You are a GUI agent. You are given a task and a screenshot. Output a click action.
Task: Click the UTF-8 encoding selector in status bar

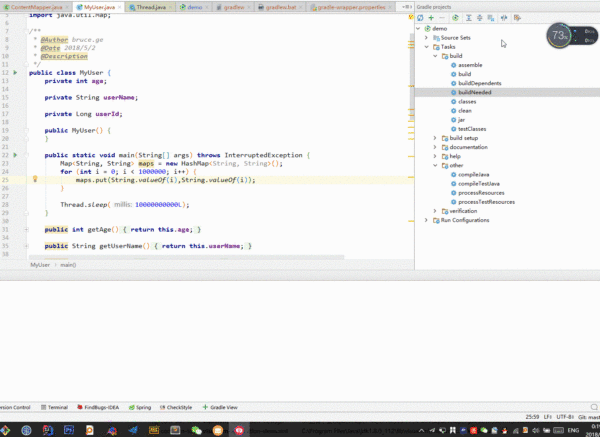click(563, 416)
